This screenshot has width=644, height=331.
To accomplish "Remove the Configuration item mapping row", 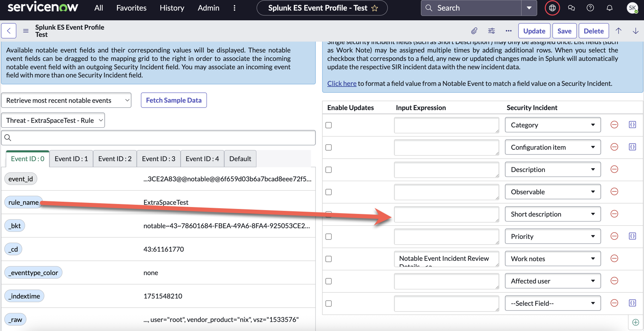I will (614, 147).
